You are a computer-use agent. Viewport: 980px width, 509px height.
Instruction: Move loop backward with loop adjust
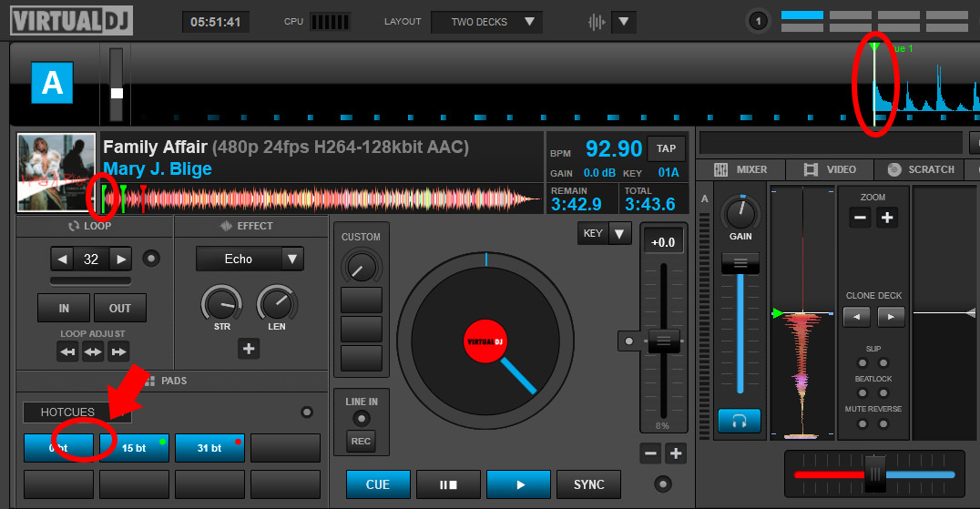coord(67,351)
